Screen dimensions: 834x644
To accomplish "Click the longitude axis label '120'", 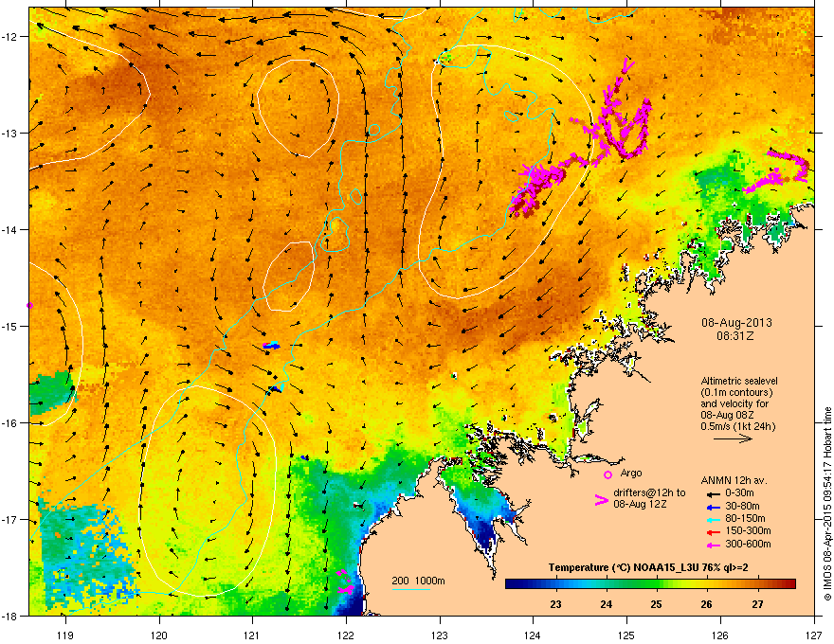I will [x=159, y=635].
